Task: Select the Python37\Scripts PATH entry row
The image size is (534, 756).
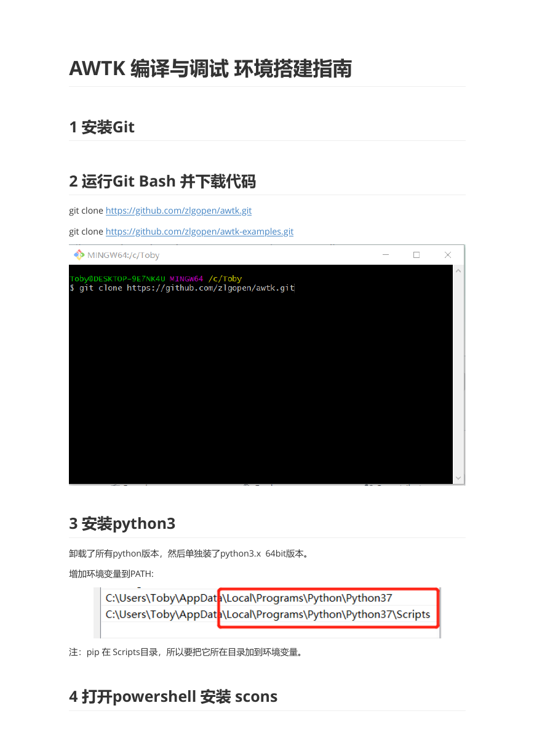Action: pos(268,614)
